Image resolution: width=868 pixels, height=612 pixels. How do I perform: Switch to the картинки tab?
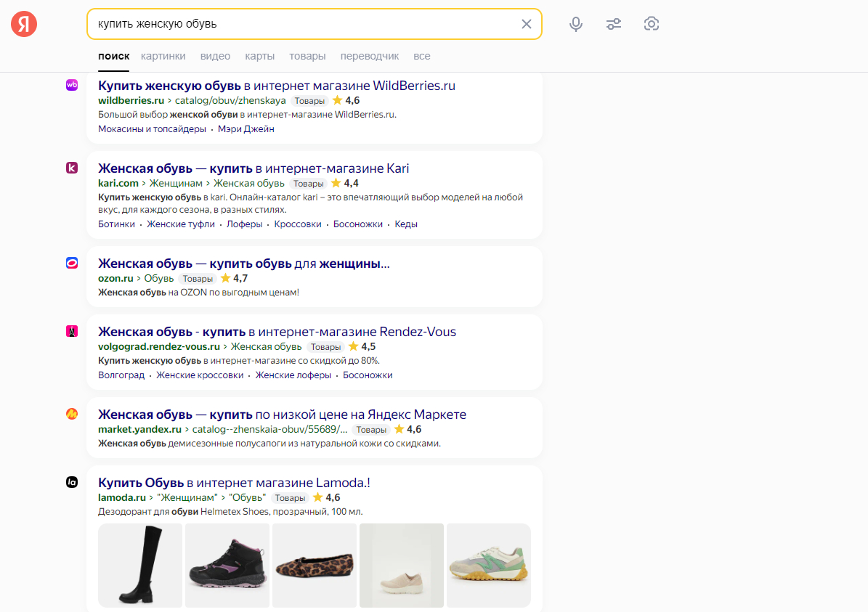coord(163,56)
